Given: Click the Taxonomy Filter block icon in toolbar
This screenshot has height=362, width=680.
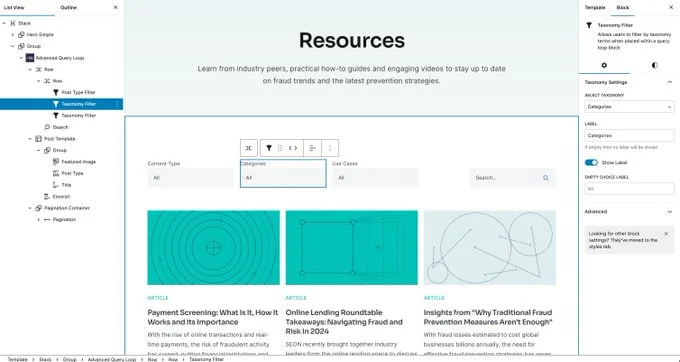Looking at the screenshot, I should (x=268, y=148).
